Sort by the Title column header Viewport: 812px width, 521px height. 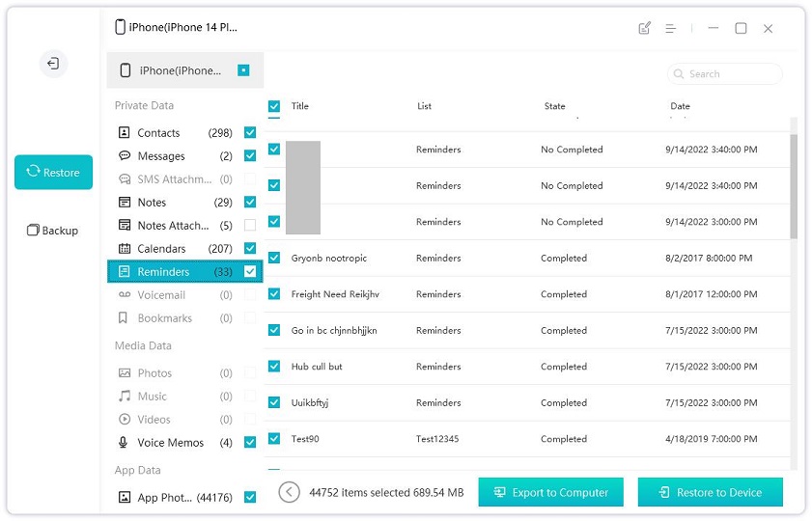click(300, 106)
